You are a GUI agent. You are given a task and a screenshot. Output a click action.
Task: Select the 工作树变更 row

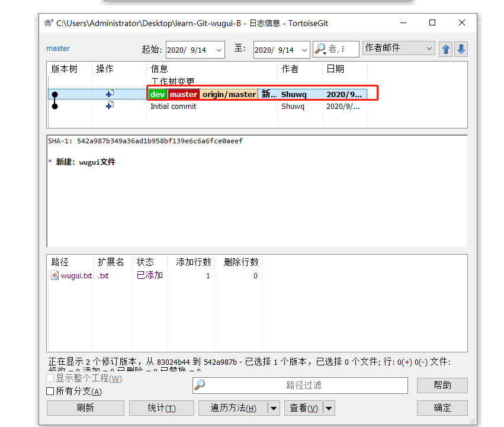[208, 81]
